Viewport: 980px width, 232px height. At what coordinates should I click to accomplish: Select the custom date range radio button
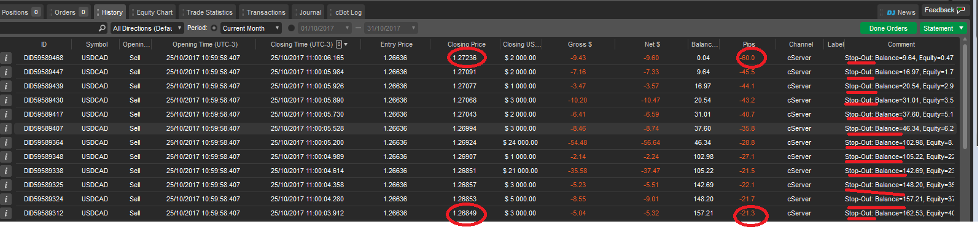pyautogui.click(x=292, y=28)
